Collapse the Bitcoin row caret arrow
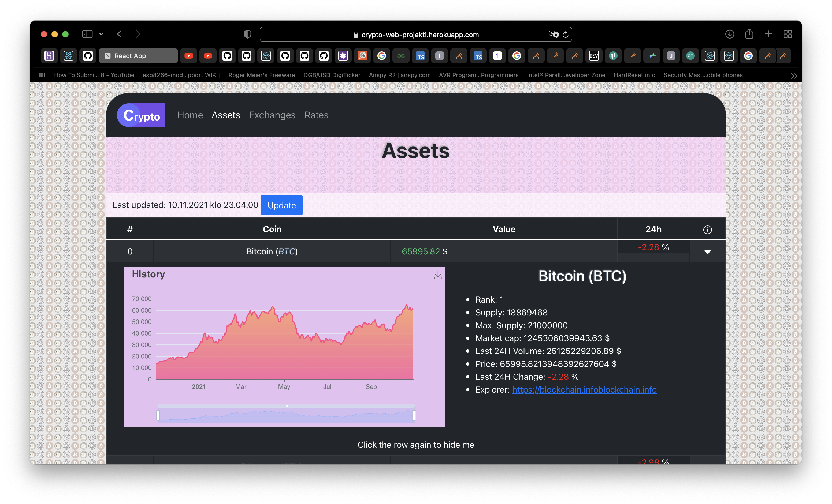 click(x=707, y=252)
